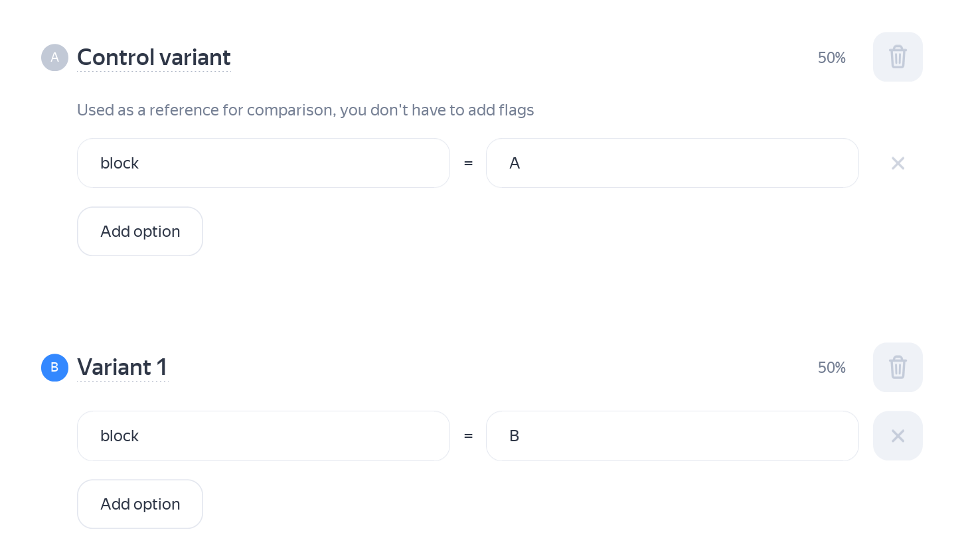Click the Variant 1 50% share
Screen dimensions: 964x560
tap(831, 368)
